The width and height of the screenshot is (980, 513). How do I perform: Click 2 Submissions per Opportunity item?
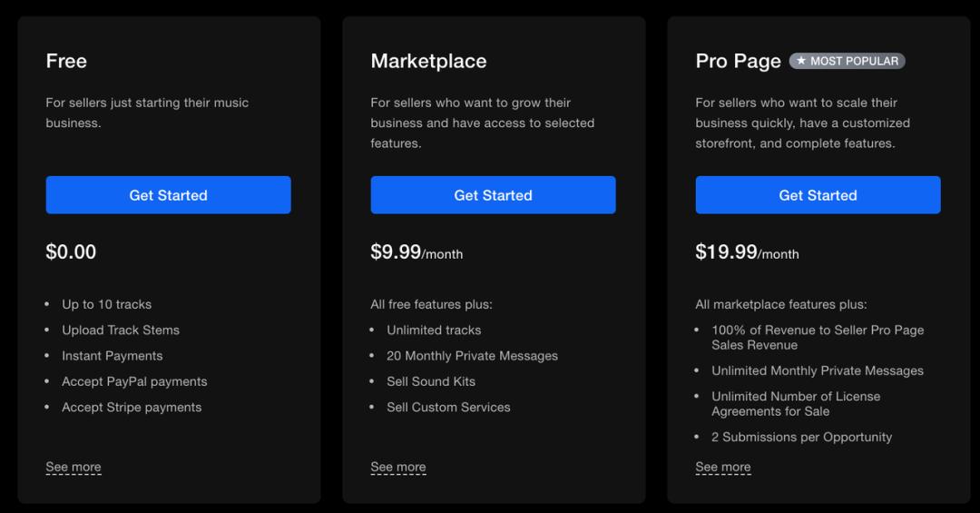801,437
